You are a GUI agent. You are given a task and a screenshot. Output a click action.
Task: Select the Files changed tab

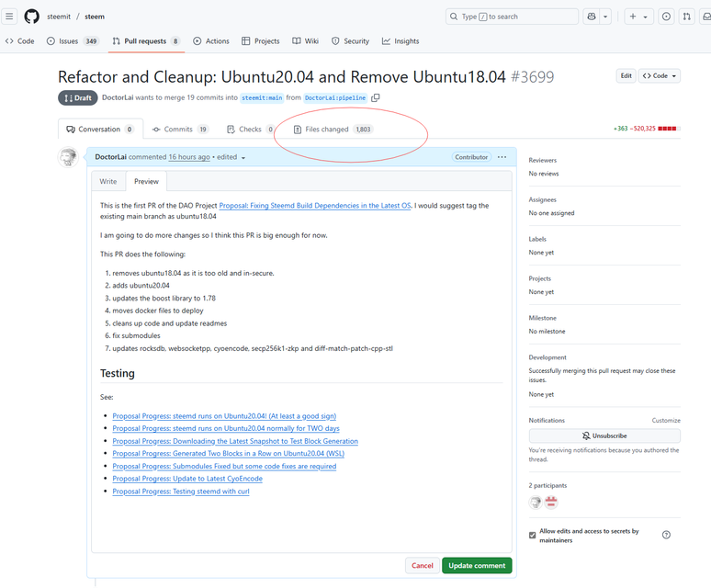pos(333,130)
